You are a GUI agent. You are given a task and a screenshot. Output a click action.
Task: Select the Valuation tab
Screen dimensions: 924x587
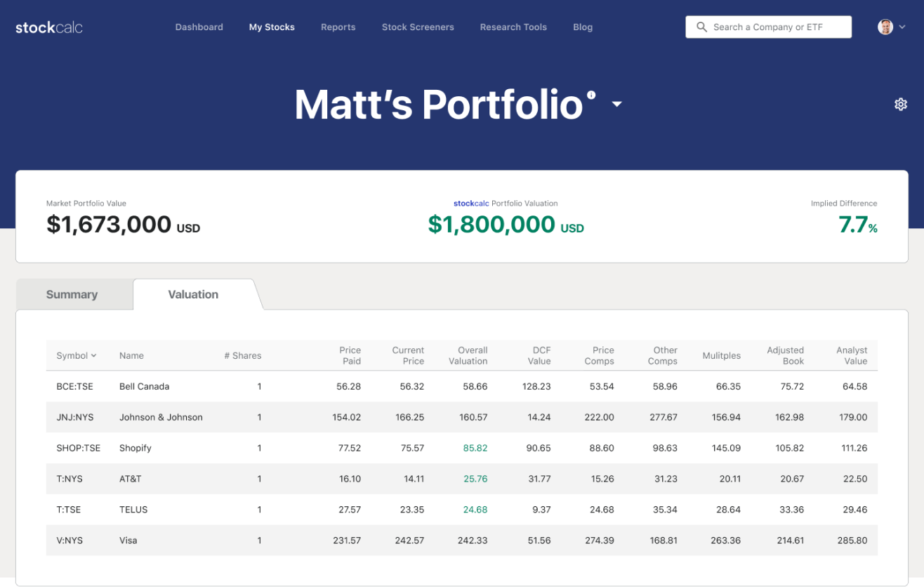point(192,294)
